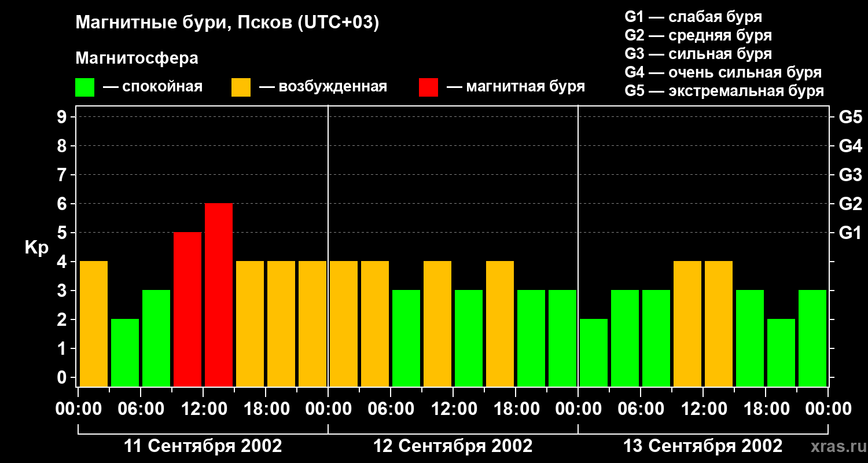Click the 'G2 — средняя буря' legend line
Image resolution: width=868 pixels, height=463 pixels.
(698, 35)
